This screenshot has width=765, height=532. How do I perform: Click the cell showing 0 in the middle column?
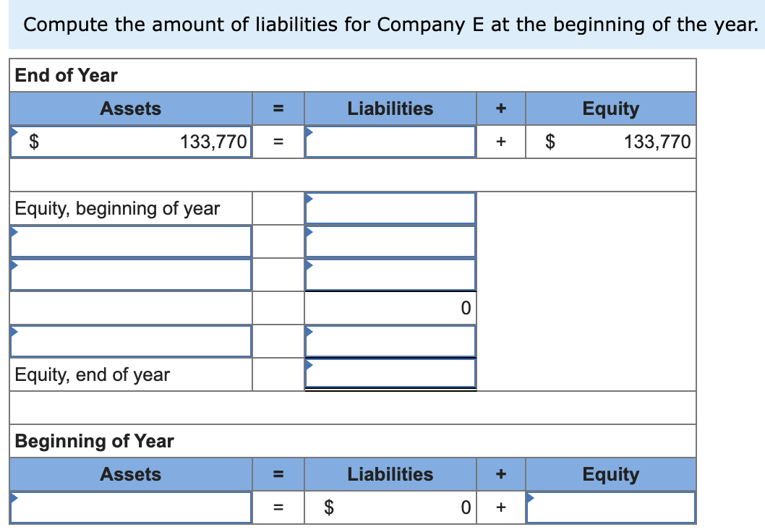click(x=390, y=308)
